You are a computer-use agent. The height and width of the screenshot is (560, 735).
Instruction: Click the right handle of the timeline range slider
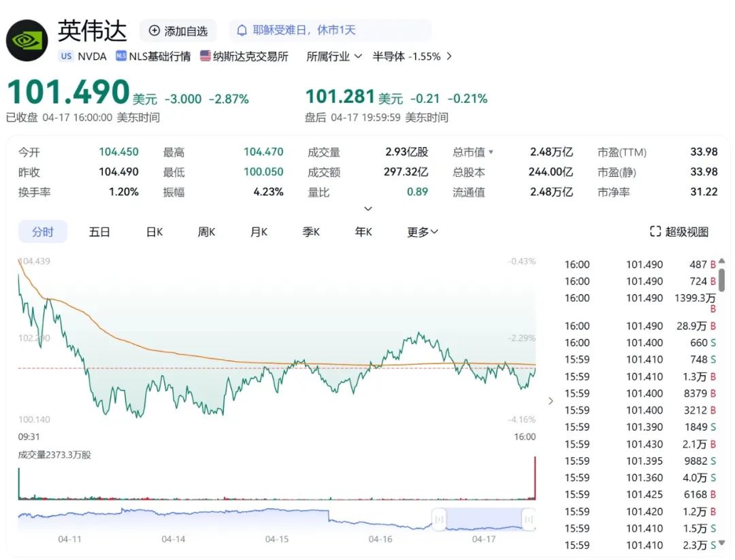[527, 520]
